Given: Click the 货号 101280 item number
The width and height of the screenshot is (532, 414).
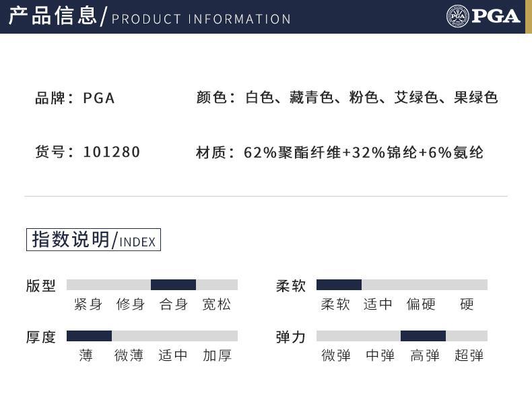Looking at the screenshot, I should (x=88, y=152).
